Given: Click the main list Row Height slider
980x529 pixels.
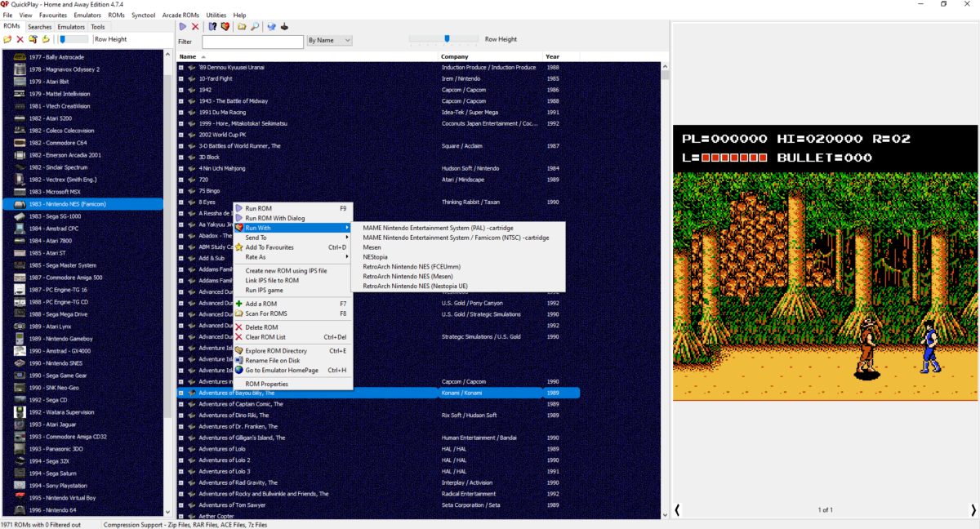Looking at the screenshot, I should click(444, 38).
